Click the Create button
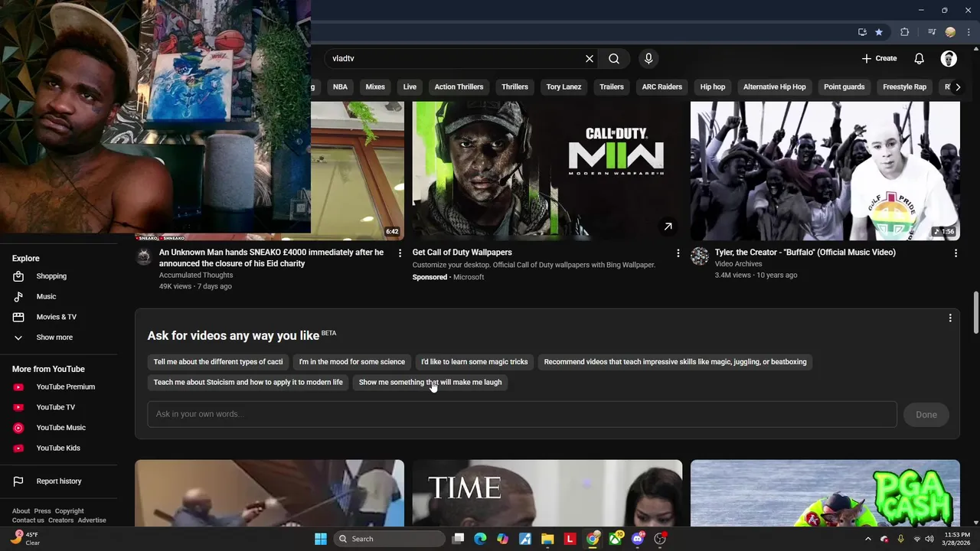980x551 pixels. [x=879, y=58]
